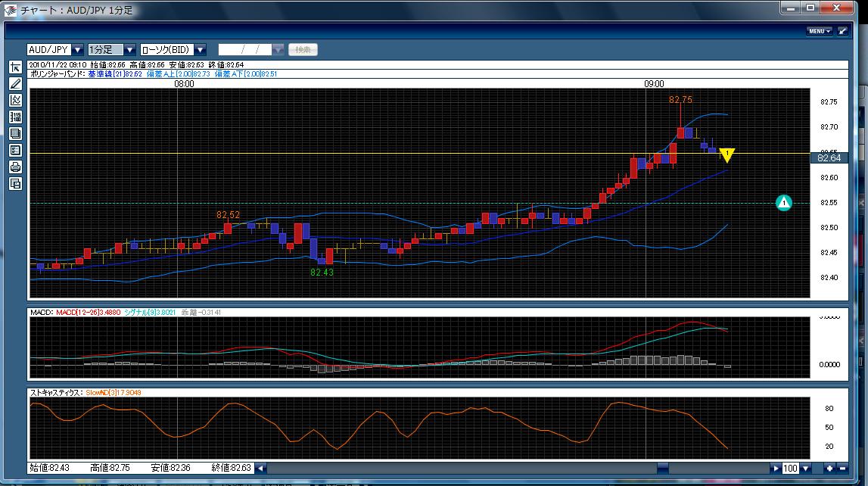The image size is (868, 486).
Task: Select the pencil drawing tool
Action: [x=15, y=83]
